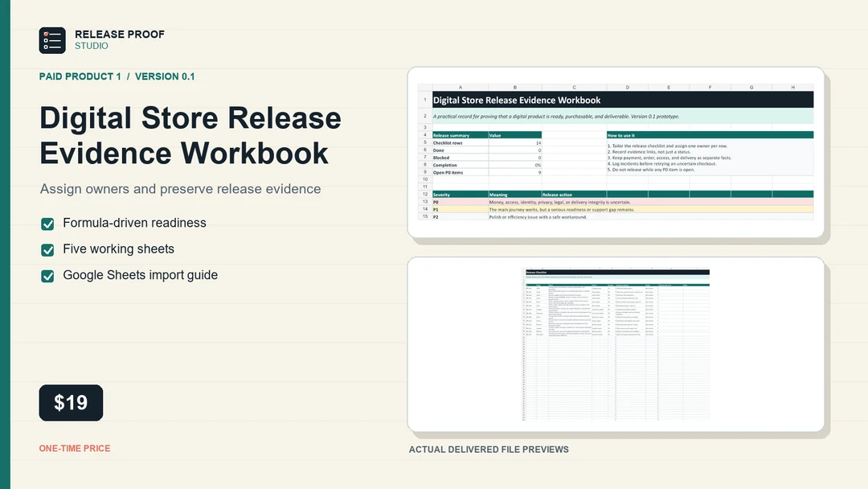This screenshot has width=868, height=489.
Task: Click the 'Open P0 items' cell in preview
Action: click(460, 172)
